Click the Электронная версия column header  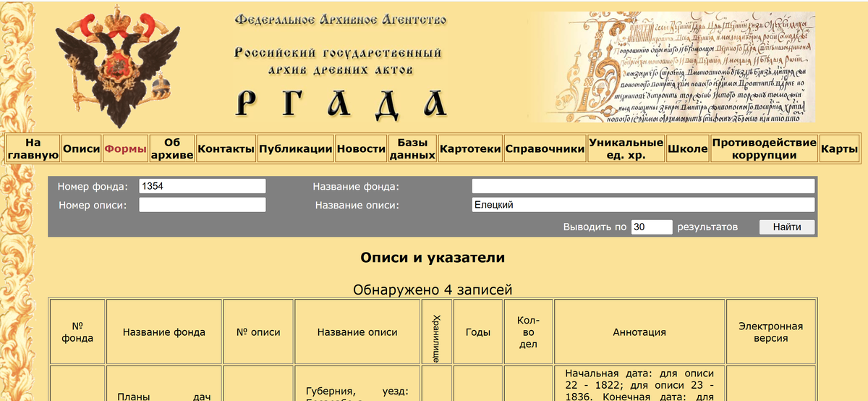771,332
